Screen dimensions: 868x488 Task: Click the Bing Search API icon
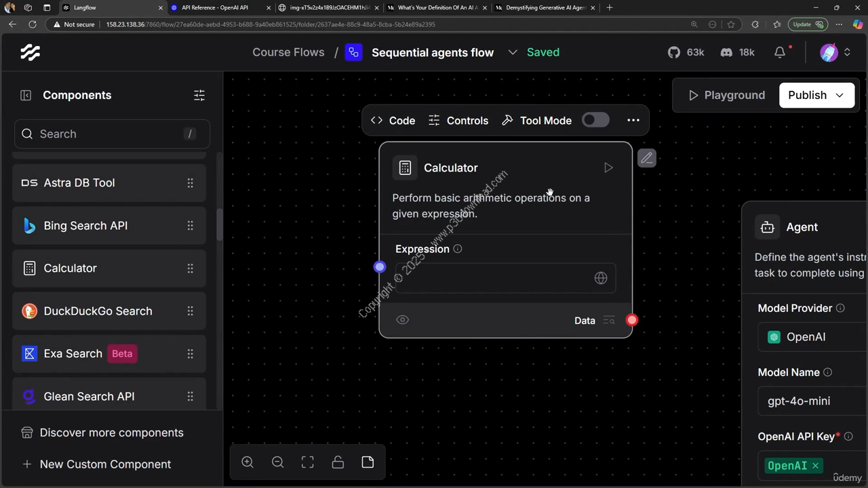[x=29, y=226]
